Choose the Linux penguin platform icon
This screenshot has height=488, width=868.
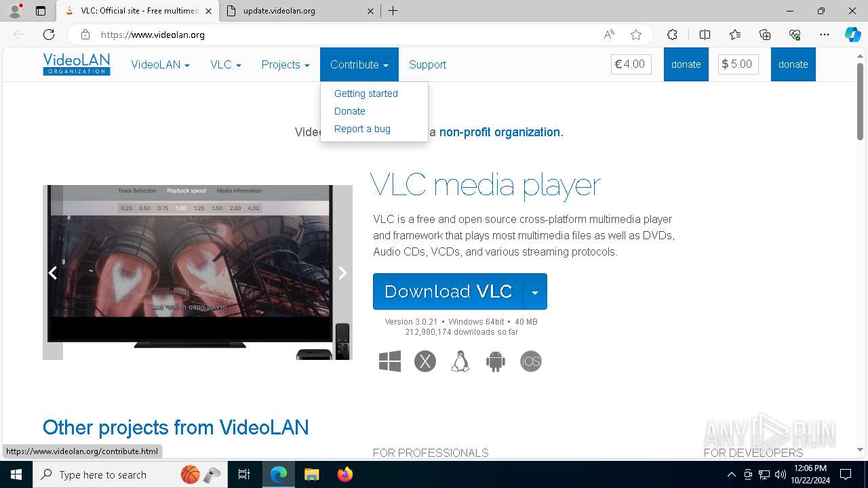(x=460, y=361)
